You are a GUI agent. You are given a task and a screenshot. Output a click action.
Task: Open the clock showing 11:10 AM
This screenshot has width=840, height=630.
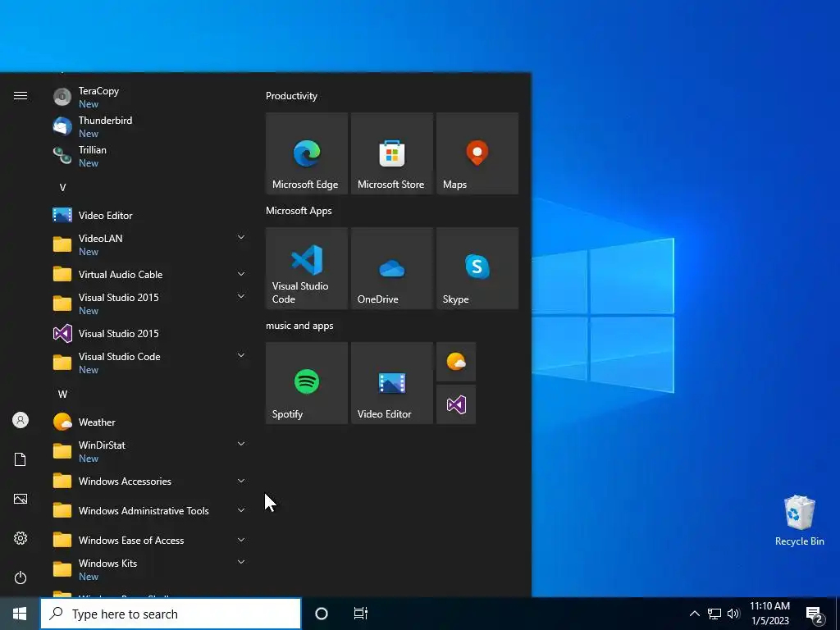click(769, 614)
